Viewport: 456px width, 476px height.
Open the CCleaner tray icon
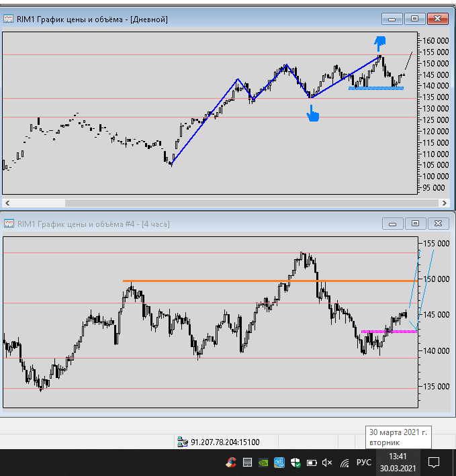(231, 463)
